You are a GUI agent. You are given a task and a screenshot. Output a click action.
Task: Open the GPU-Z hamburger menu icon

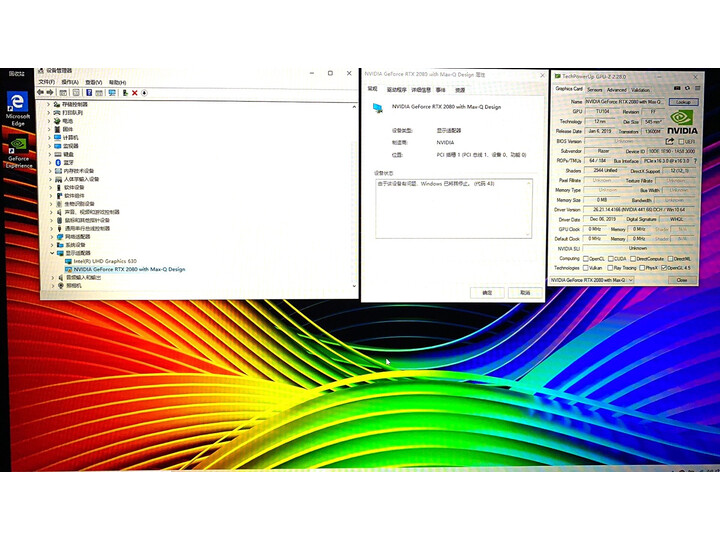(697, 88)
